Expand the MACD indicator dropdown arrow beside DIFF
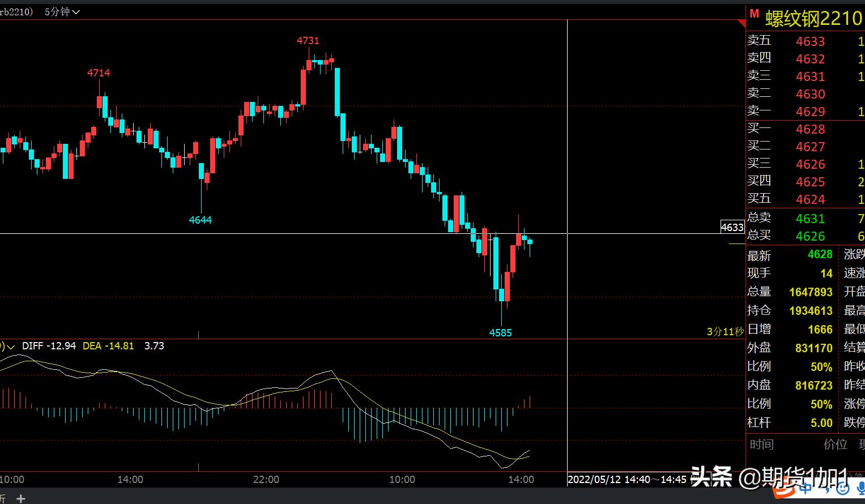Viewport: 865px width, 504px height. point(10,346)
